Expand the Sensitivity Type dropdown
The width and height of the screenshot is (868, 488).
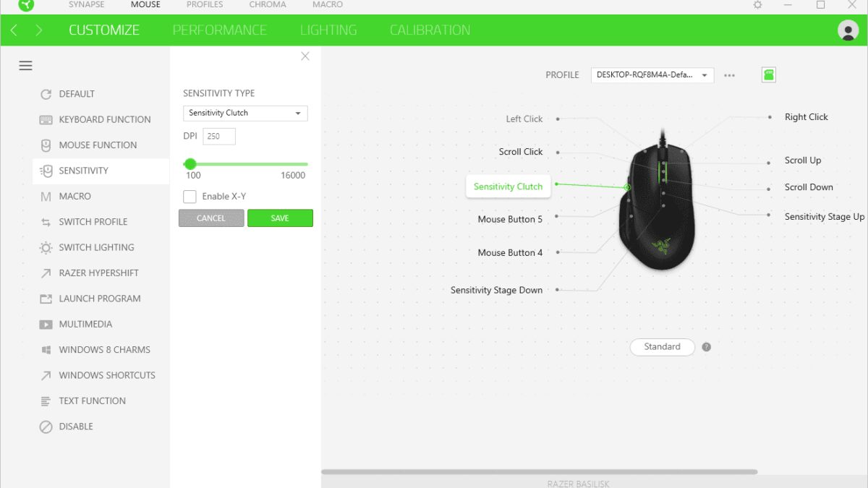pyautogui.click(x=245, y=114)
